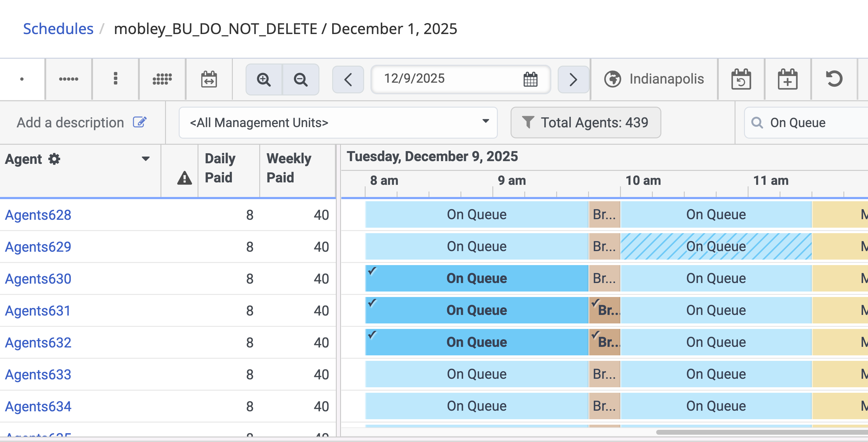Go back to Schedules via breadcrumb link
Screen dimensions: 868x442
tap(58, 29)
